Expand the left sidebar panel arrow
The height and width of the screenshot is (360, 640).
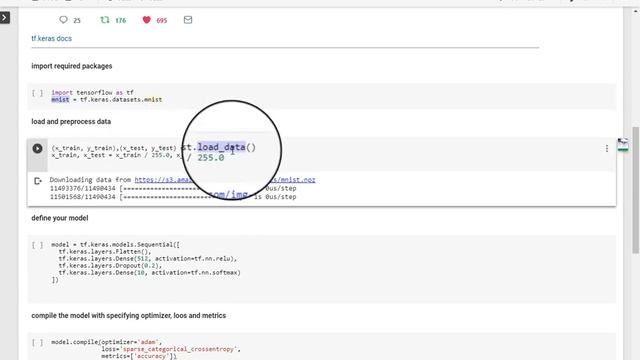[x=5, y=18]
